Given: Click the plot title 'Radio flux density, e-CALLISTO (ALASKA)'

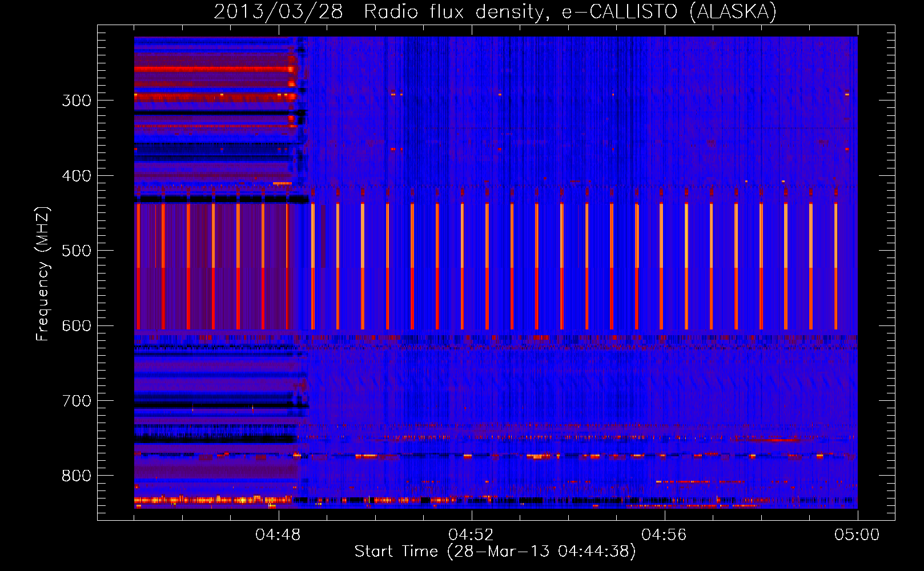Looking at the screenshot, I should 570,12.
